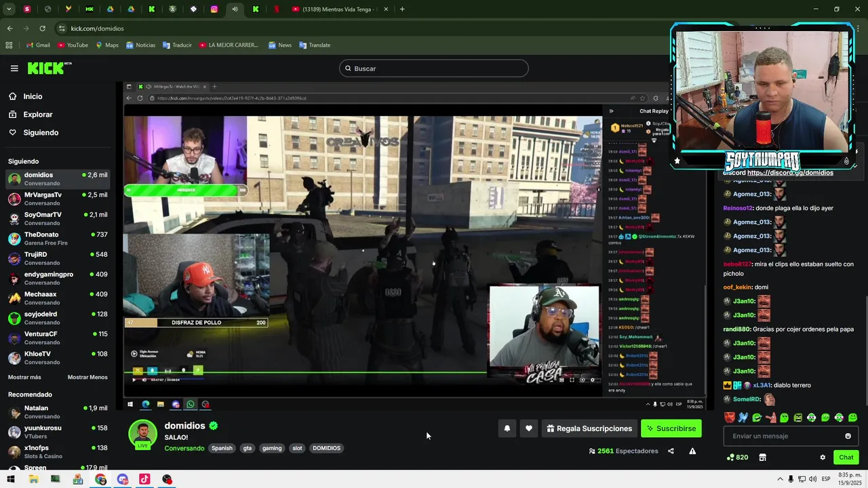Open VenturaCF channel in sidebar

[58, 338]
